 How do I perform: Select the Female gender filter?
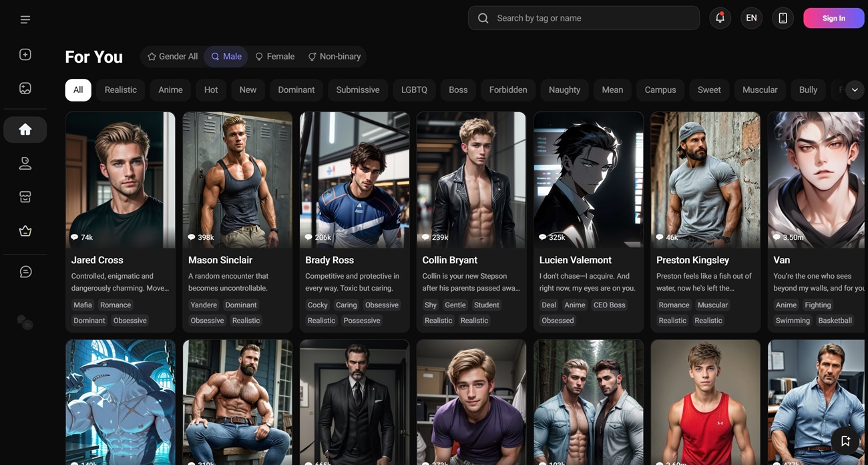pos(274,57)
